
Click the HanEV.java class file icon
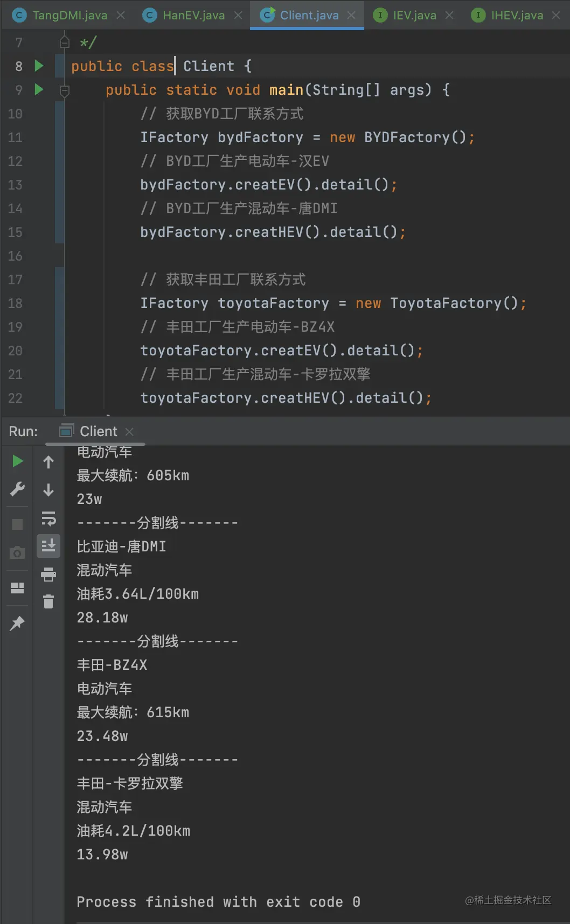point(150,15)
